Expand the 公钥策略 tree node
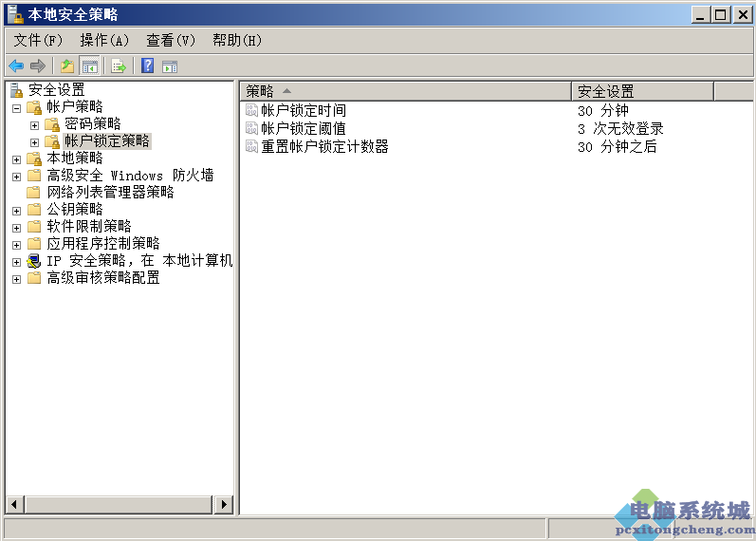 click(x=16, y=212)
